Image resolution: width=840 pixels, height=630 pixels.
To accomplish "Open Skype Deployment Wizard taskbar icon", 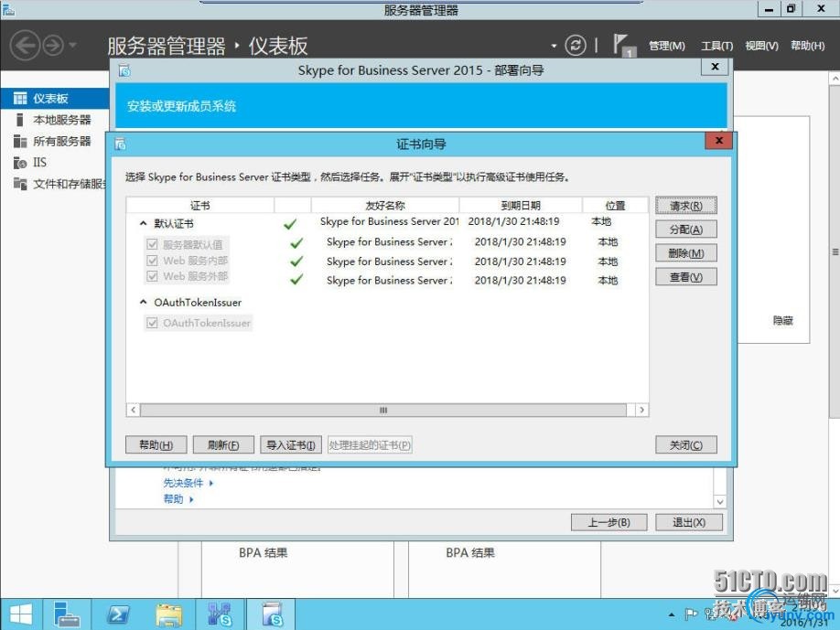I will pyautogui.click(x=272, y=614).
